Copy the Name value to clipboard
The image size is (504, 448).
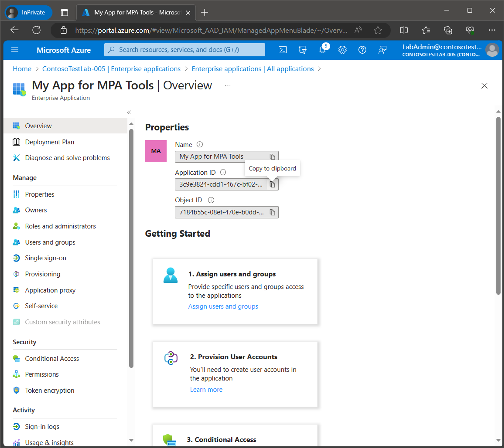click(272, 157)
